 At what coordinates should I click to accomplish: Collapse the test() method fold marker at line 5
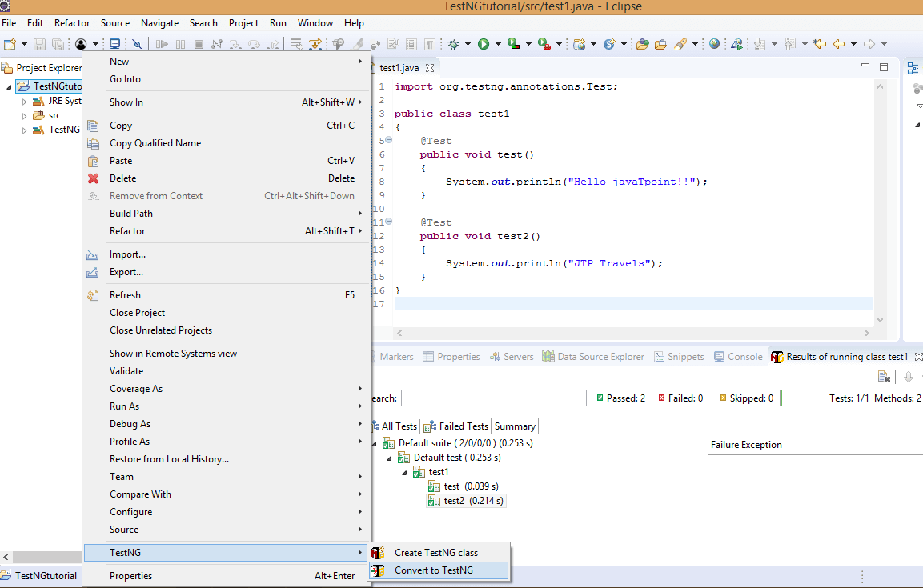coord(388,140)
